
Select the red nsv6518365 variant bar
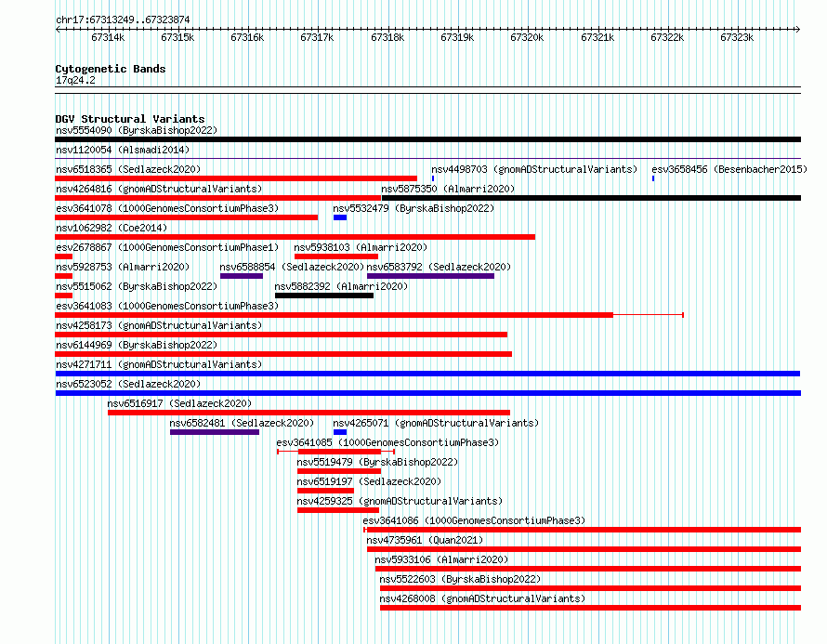236,178
